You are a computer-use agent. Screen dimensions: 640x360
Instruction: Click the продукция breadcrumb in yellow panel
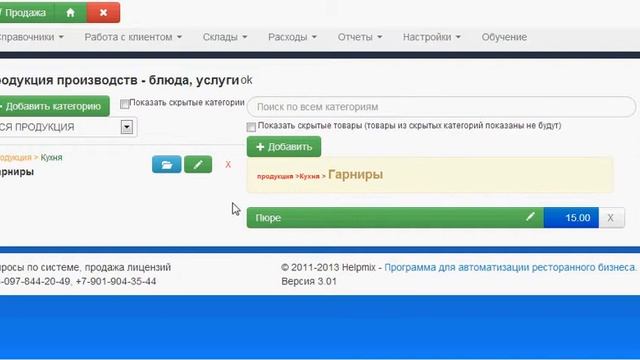point(275,176)
